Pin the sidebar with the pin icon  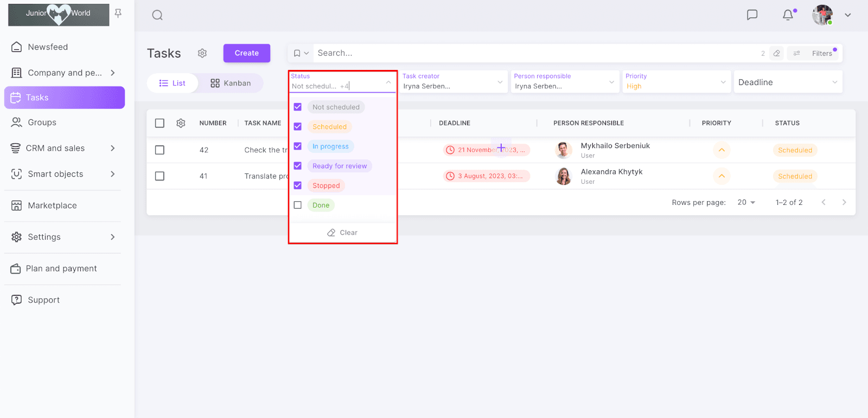[118, 13]
